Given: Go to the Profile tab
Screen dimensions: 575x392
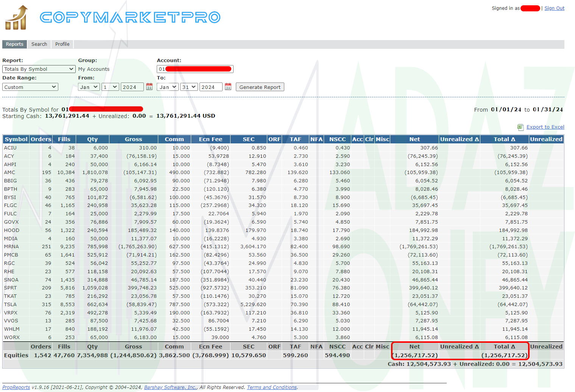Looking at the screenshot, I should [x=62, y=44].
